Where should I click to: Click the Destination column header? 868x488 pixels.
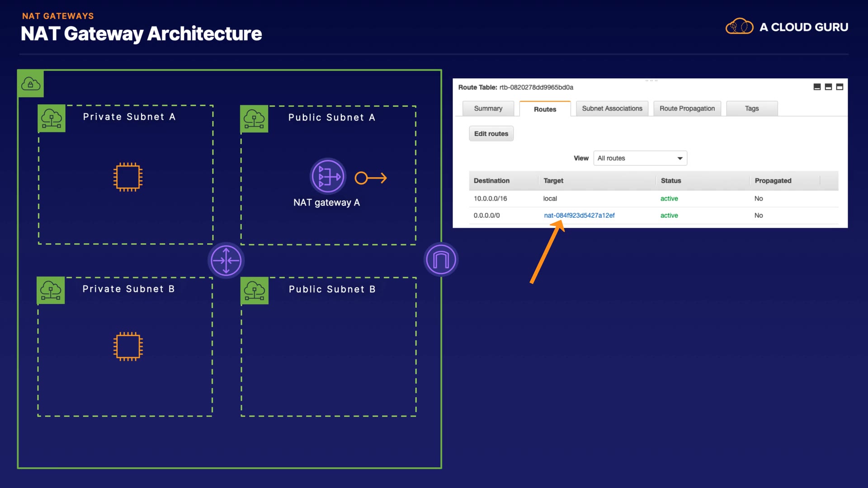pyautogui.click(x=491, y=181)
